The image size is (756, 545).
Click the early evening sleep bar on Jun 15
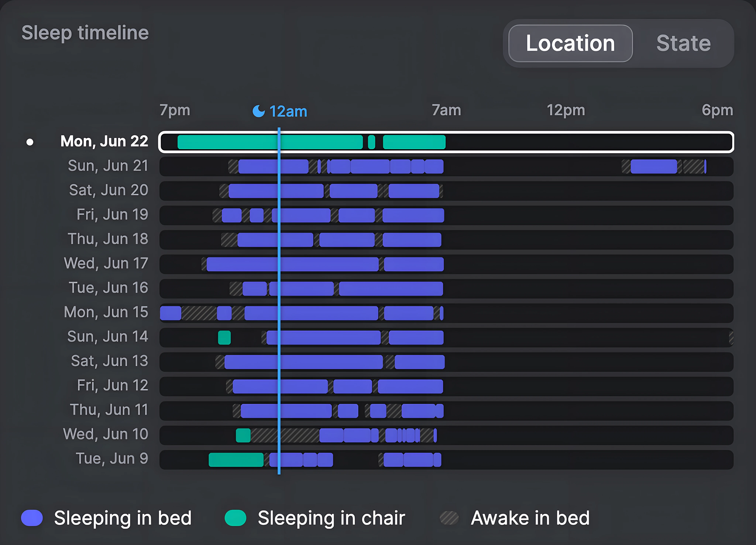tap(171, 313)
